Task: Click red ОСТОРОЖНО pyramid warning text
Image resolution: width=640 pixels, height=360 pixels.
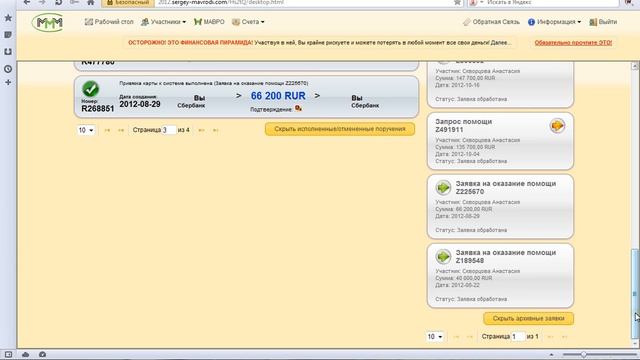Action: click(190, 42)
